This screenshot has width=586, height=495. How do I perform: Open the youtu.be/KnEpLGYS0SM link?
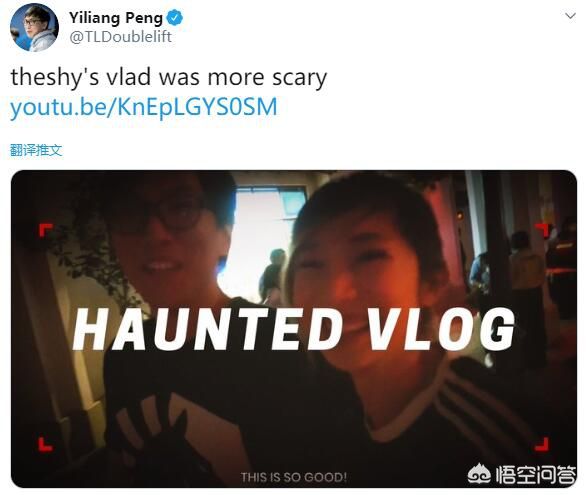[144, 107]
